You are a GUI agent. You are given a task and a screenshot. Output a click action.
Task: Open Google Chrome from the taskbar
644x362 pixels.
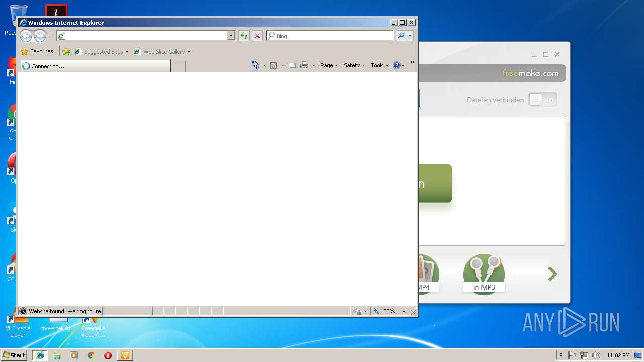coord(91,355)
